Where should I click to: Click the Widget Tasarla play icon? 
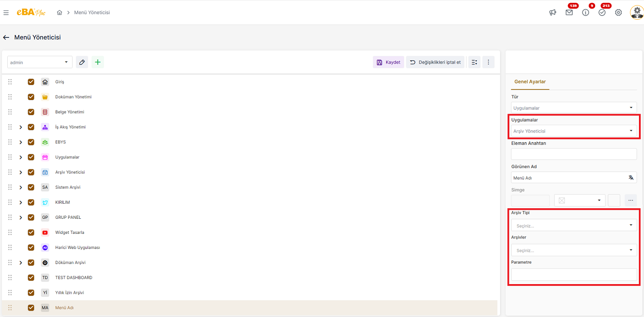45,232
